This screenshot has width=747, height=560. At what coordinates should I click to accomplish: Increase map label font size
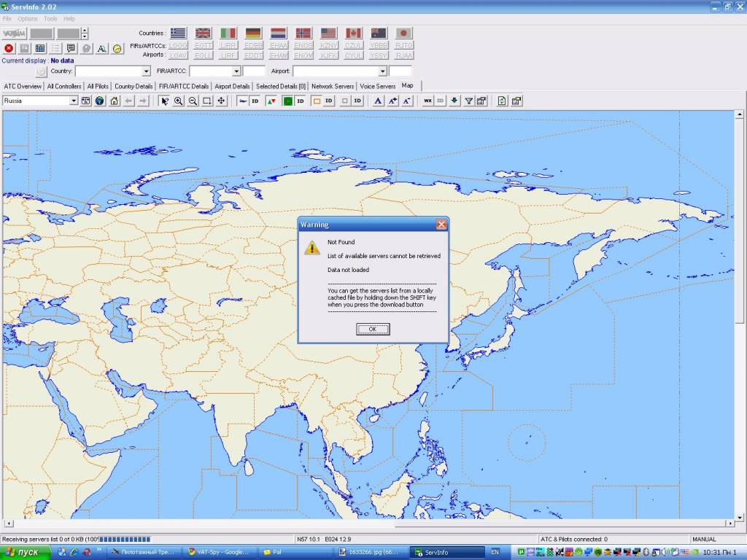coord(392,101)
